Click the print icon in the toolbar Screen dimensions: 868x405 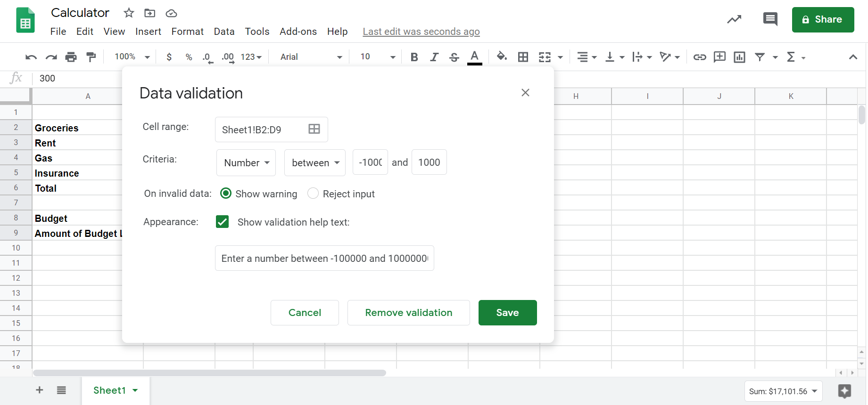click(x=71, y=57)
